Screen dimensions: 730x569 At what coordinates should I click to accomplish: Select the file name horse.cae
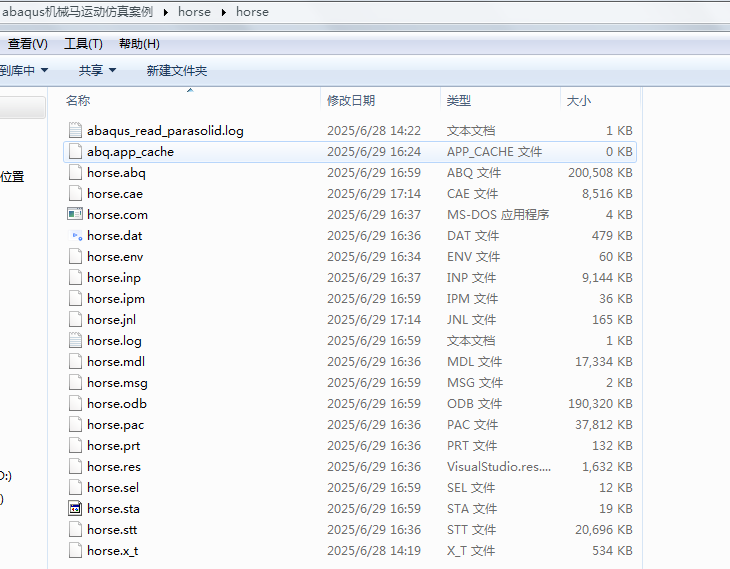(x=115, y=194)
